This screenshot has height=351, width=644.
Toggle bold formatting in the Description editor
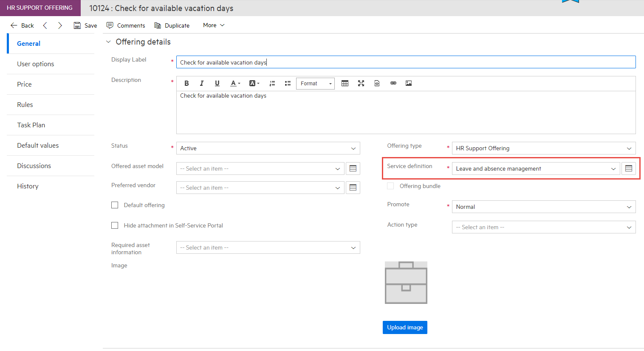click(186, 83)
